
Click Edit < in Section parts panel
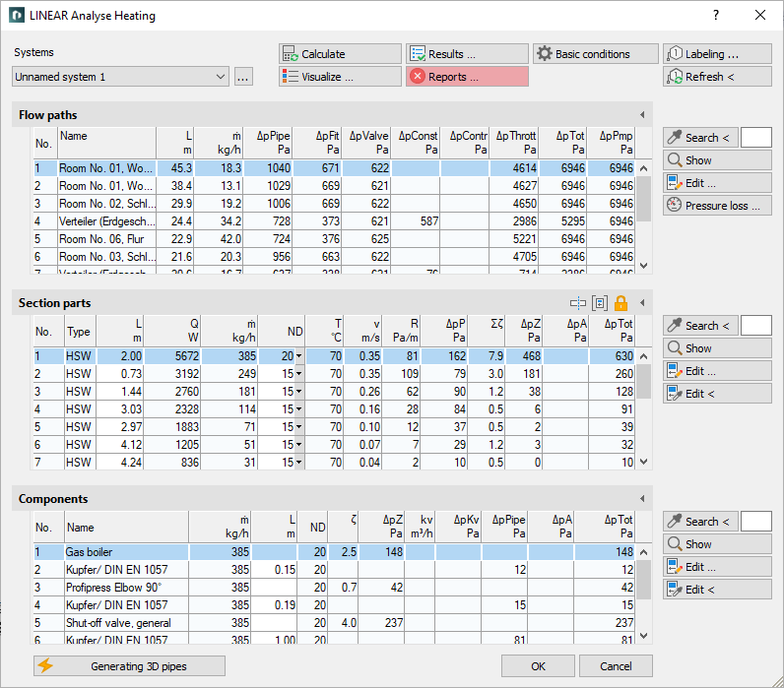(717, 394)
